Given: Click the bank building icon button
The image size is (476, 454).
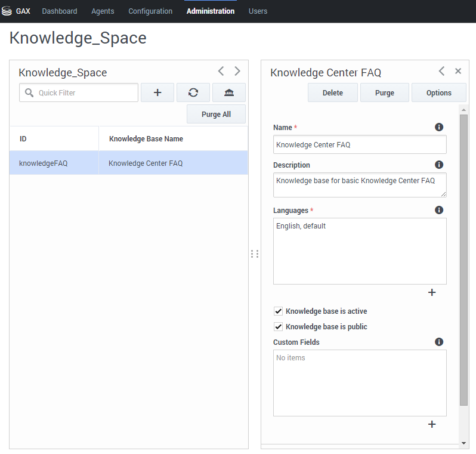Looking at the screenshot, I should pyautogui.click(x=228, y=92).
